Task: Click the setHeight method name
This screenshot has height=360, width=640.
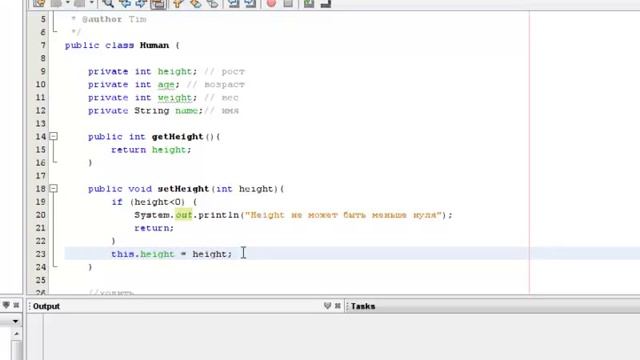Action: (x=183, y=189)
